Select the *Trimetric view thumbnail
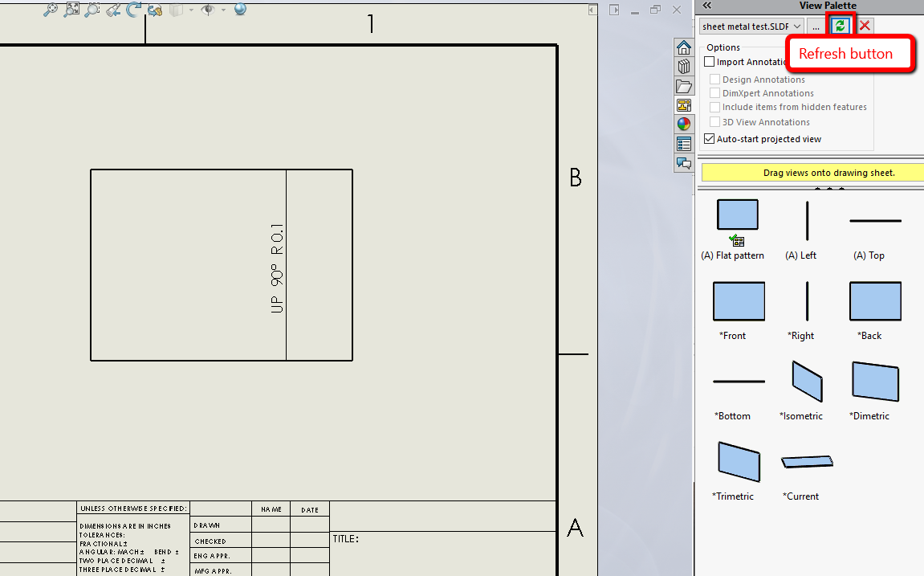924x576 pixels. [x=738, y=461]
